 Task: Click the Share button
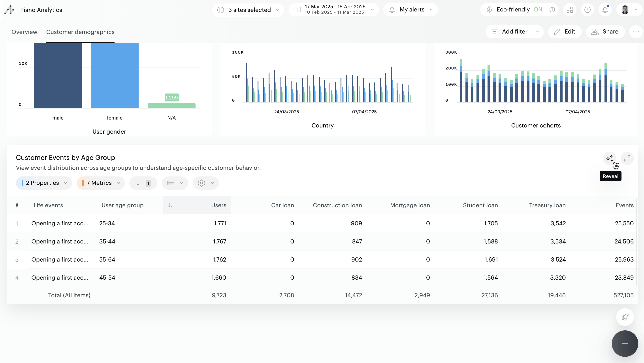click(605, 32)
